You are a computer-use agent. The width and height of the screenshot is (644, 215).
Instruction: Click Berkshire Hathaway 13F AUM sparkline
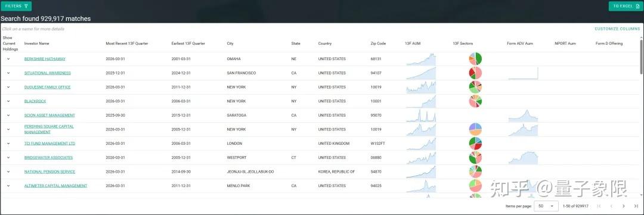click(421, 60)
